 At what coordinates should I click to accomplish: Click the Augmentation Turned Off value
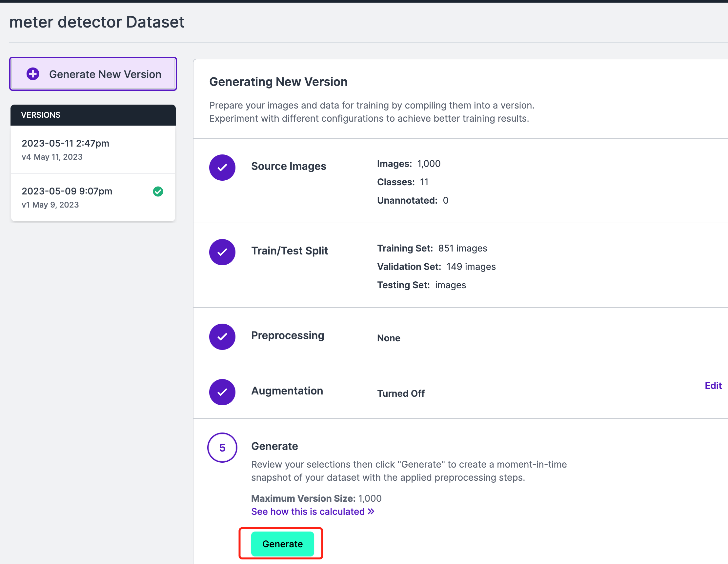coord(401,393)
